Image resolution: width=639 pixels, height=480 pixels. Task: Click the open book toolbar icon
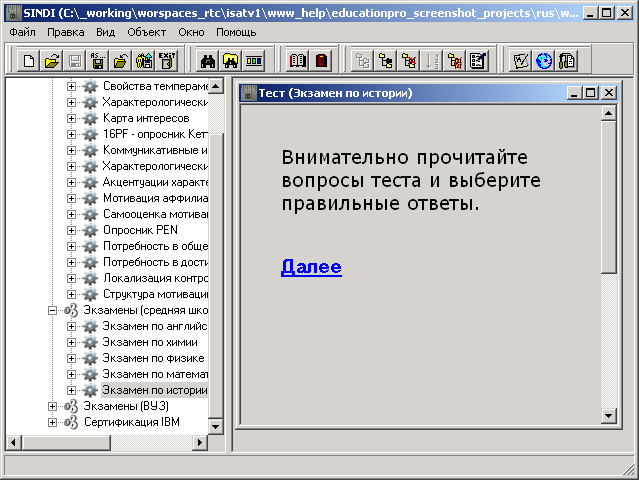tap(298, 61)
